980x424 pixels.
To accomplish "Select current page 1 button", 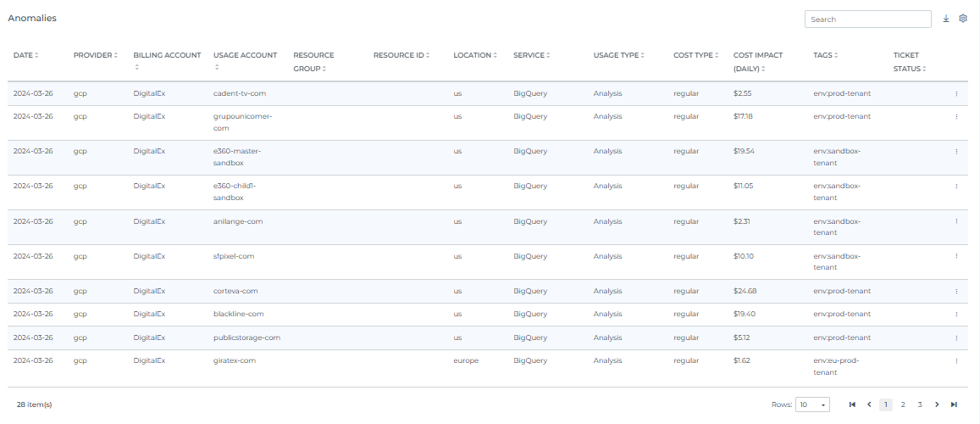I will click(886, 404).
